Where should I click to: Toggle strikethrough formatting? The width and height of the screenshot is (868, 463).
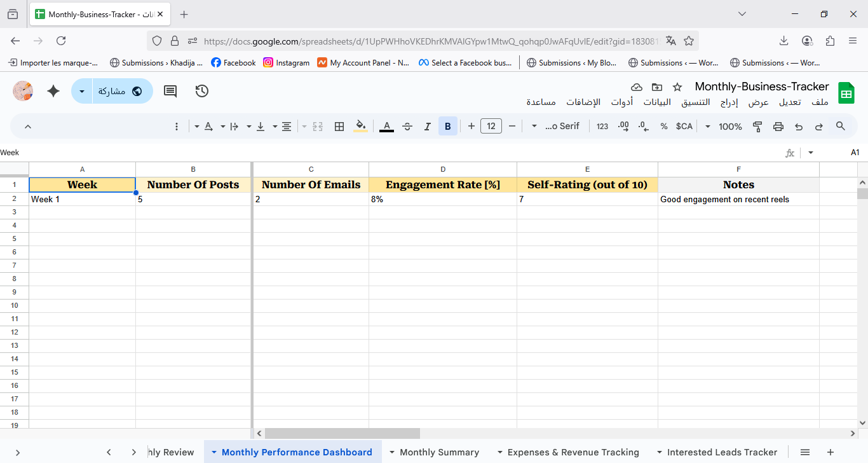[407, 127]
